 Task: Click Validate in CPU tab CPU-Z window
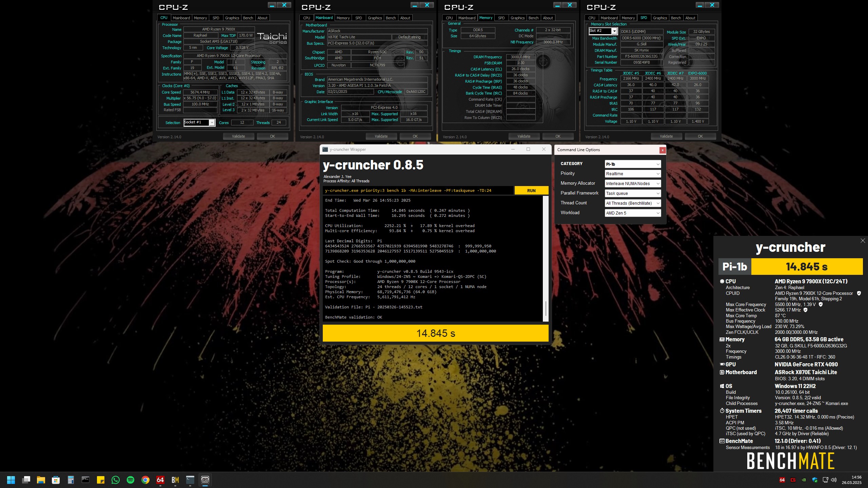(x=238, y=136)
